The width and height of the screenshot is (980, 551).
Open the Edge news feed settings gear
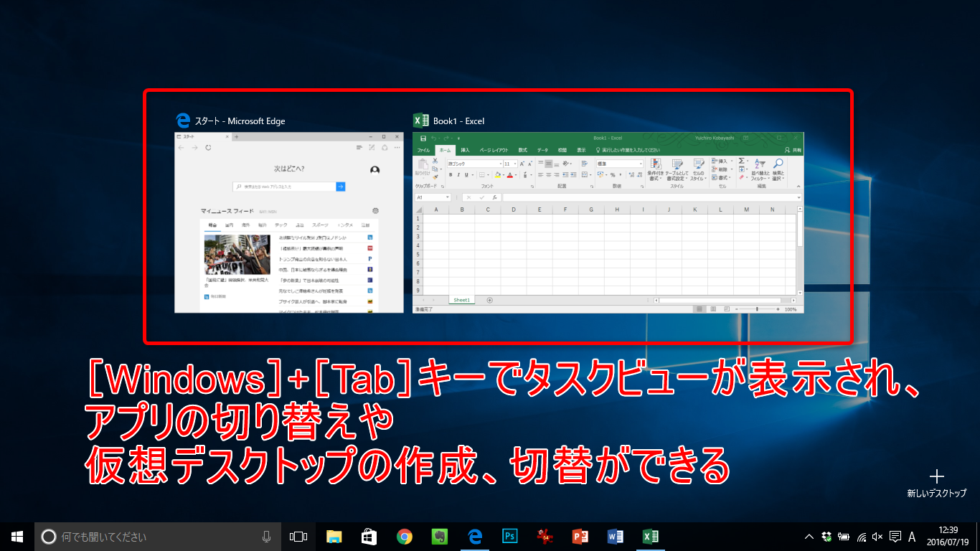pos(375,211)
